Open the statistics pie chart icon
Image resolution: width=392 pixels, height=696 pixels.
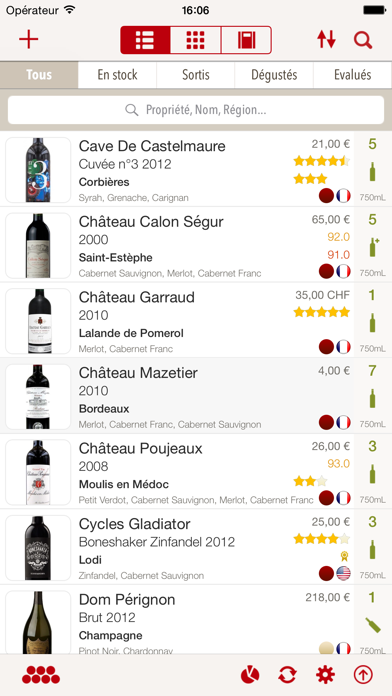[250, 675]
